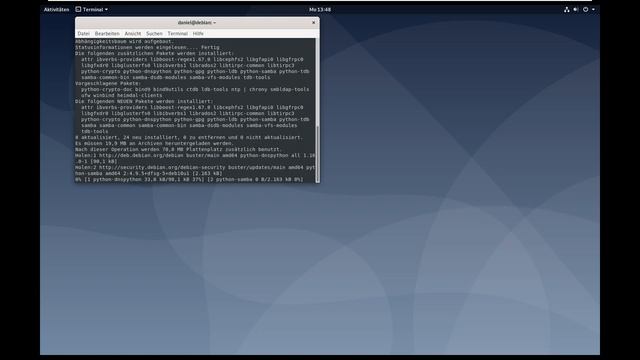
Task: Click the wired network status icon
Action: 567,9
